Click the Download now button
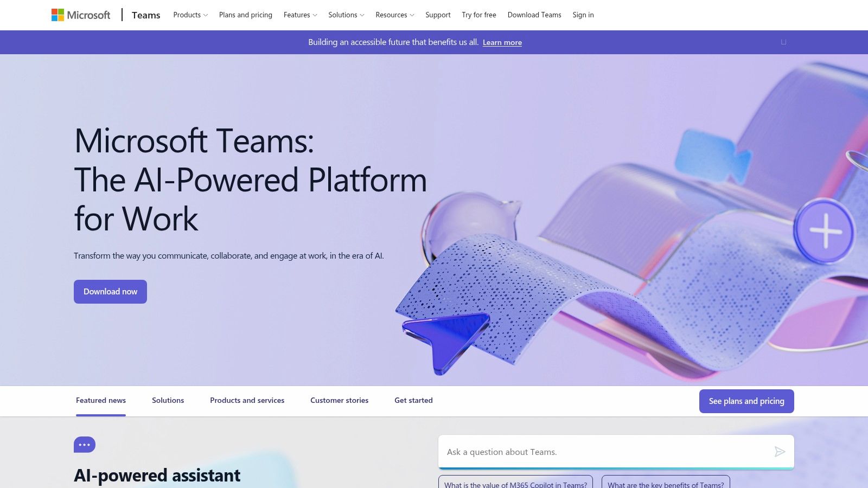868x488 pixels. (110, 292)
